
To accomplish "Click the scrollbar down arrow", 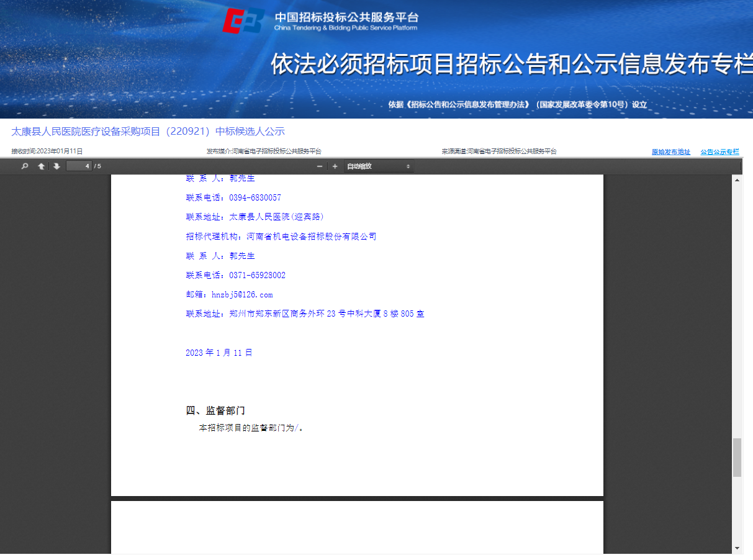I will [x=737, y=548].
